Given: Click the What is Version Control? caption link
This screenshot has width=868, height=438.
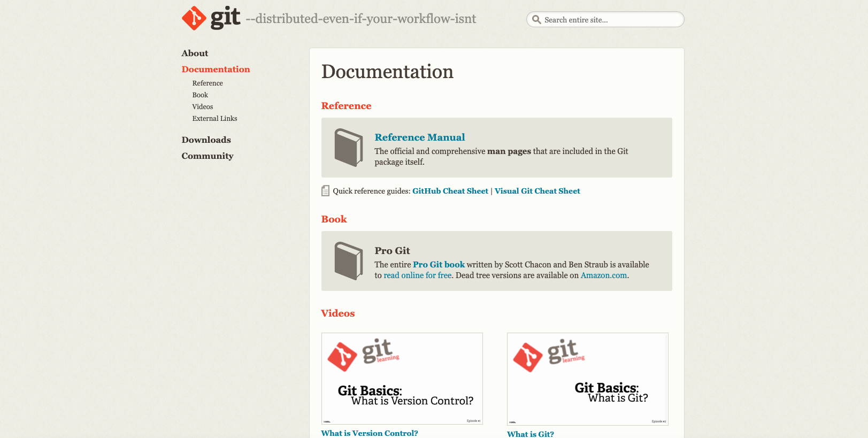Looking at the screenshot, I should click(370, 433).
